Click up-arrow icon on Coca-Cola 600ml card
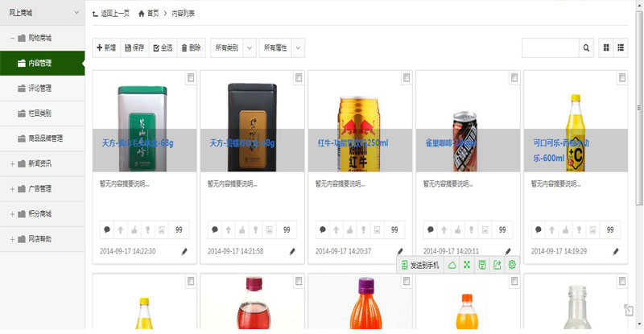The width and height of the screenshot is (644, 334). tap(552, 229)
